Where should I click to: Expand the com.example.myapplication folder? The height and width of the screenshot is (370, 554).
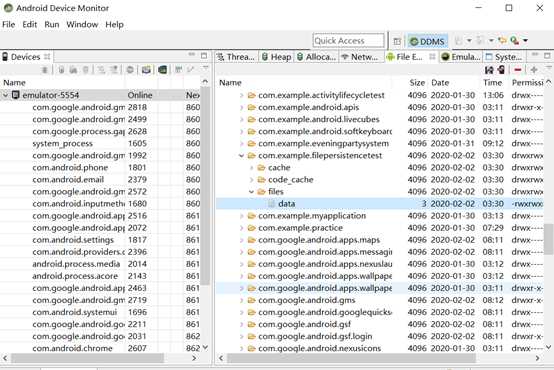coord(242,216)
